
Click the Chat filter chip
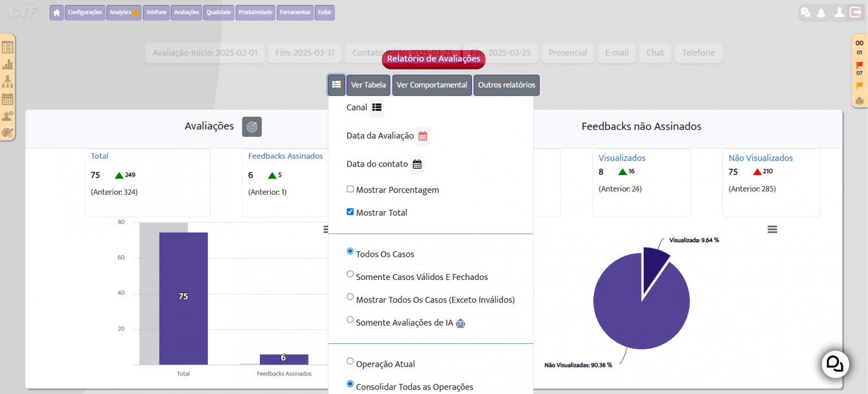(655, 53)
